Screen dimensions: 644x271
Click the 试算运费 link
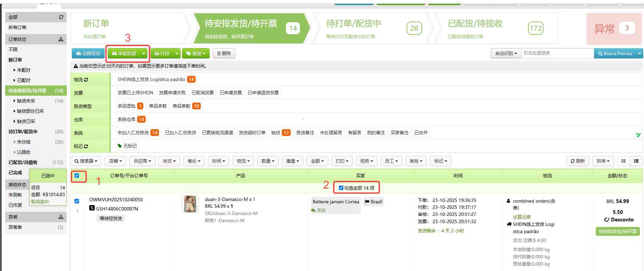pyautogui.click(x=522, y=217)
